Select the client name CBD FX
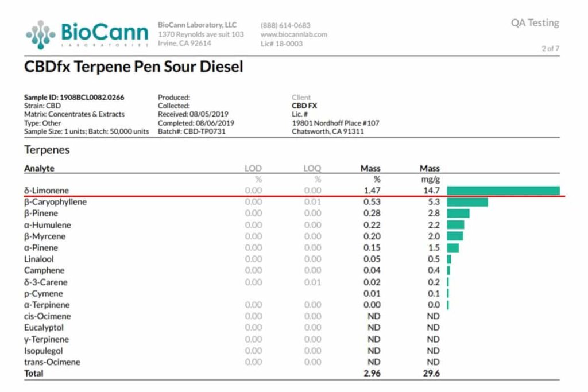The height and width of the screenshot is (392, 588). (x=304, y=106)
